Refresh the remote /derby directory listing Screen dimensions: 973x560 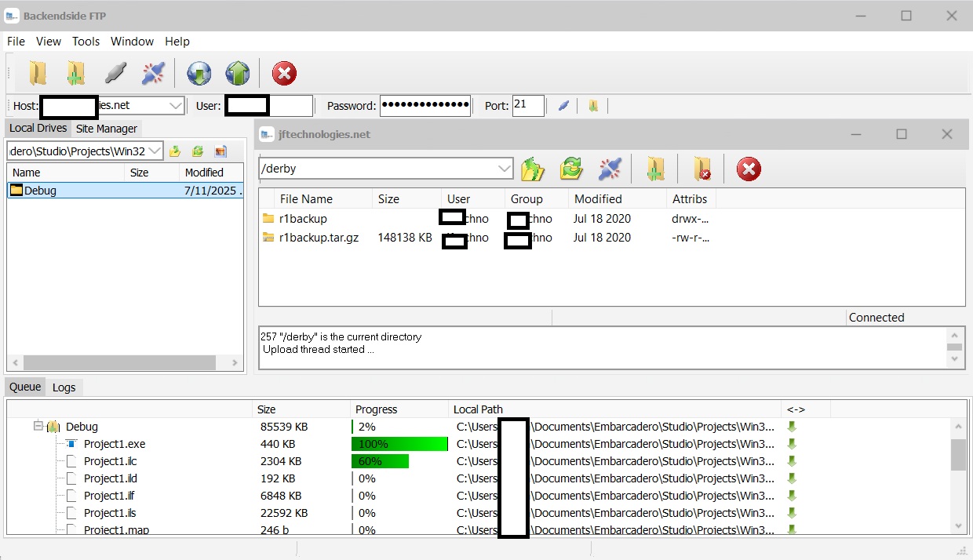point(571,169)
